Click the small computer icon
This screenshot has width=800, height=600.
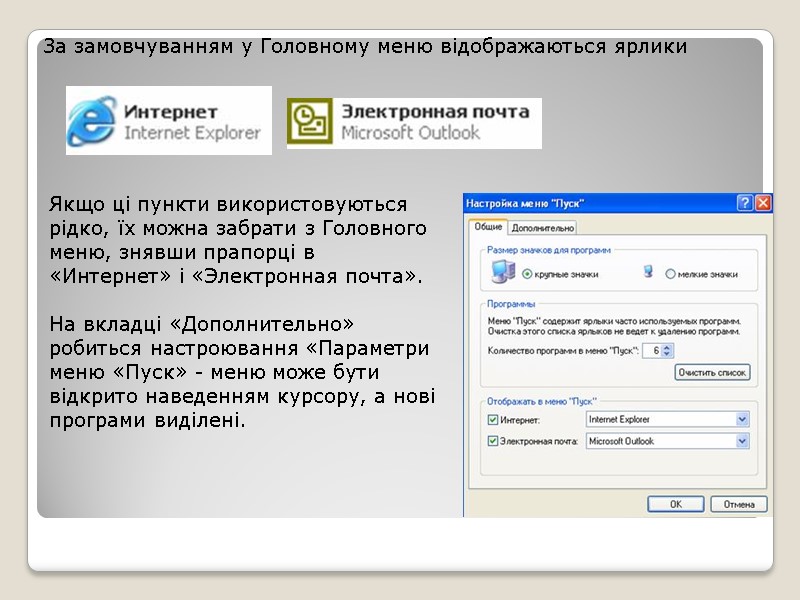pos(648,271)
